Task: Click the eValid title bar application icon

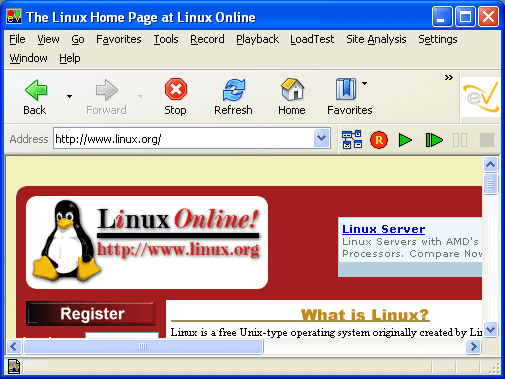Action: (x=14, y=17)
